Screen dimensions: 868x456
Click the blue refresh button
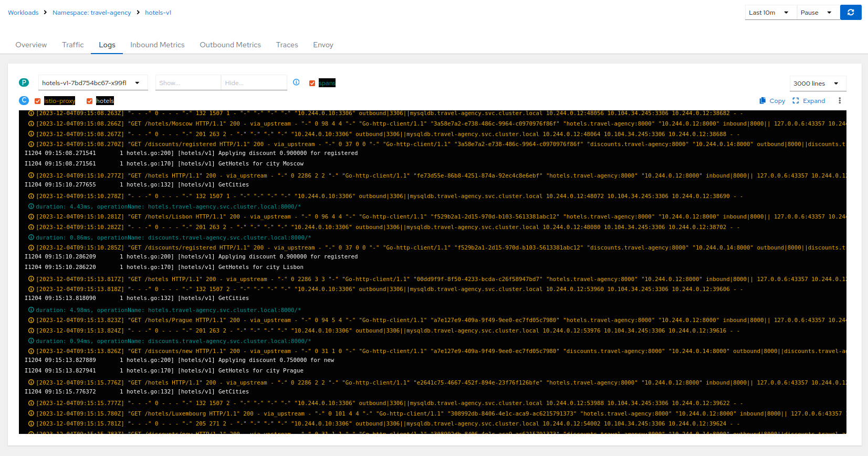[850, 12]
